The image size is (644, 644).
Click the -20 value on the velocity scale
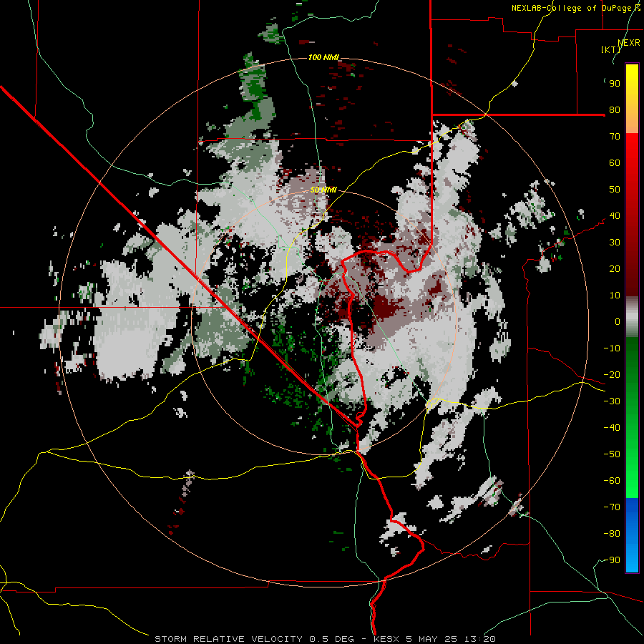612,375
